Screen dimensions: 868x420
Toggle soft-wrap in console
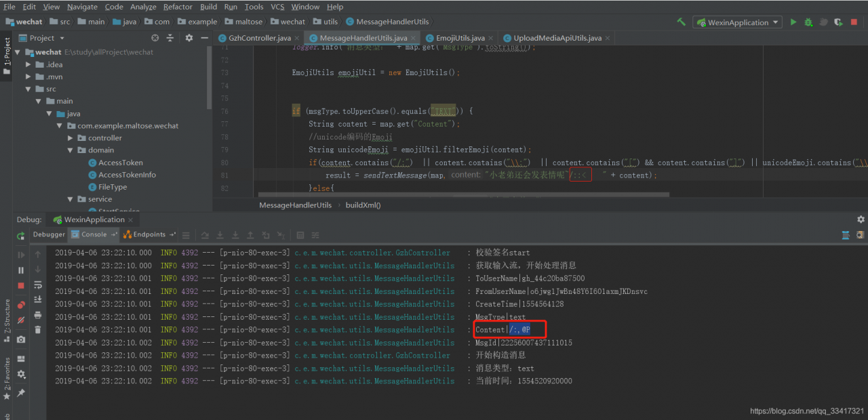[x=38, y=285]
